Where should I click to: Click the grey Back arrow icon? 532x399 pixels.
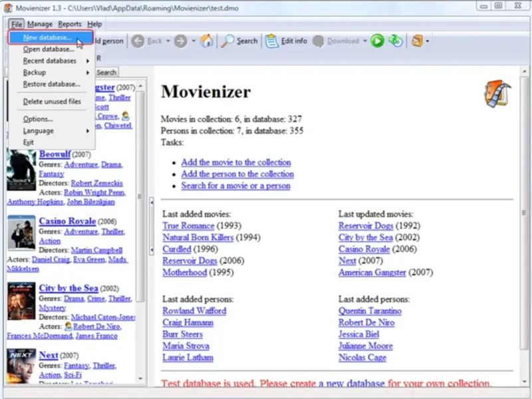coord(138,41)
